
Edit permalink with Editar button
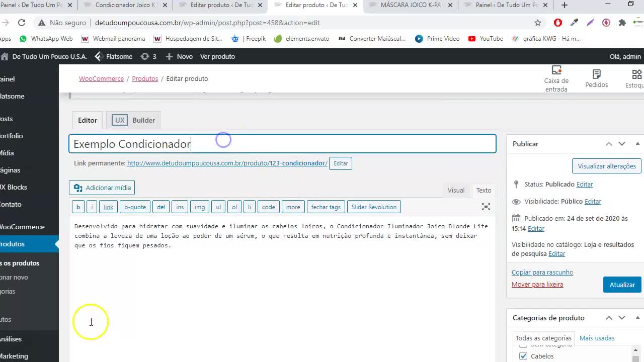coord(341,163)
